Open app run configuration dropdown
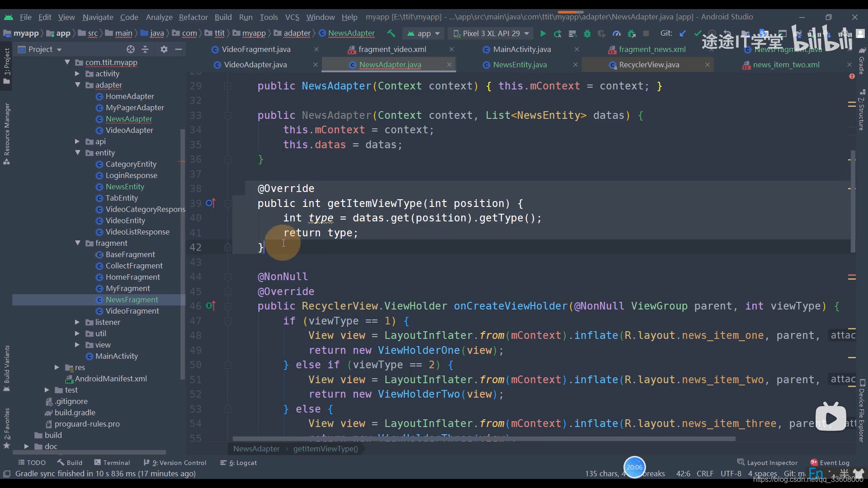The width and height of the screenshot is (868, 488). (x=423, y=33)
